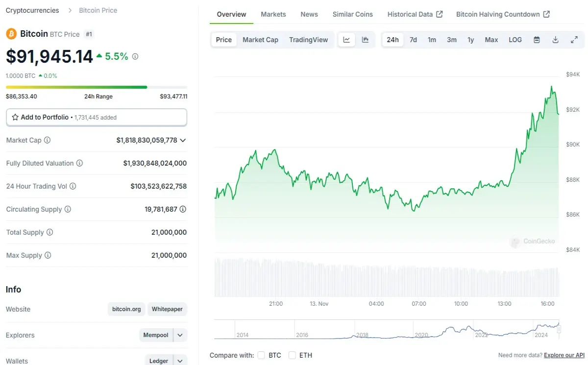
Task: Click the #1 rank badge
Action: (89, 34)
